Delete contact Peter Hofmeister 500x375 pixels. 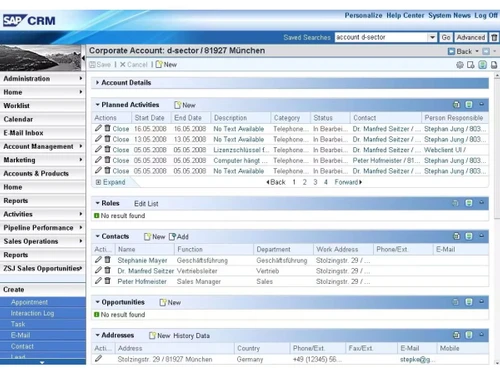point(107,281)
